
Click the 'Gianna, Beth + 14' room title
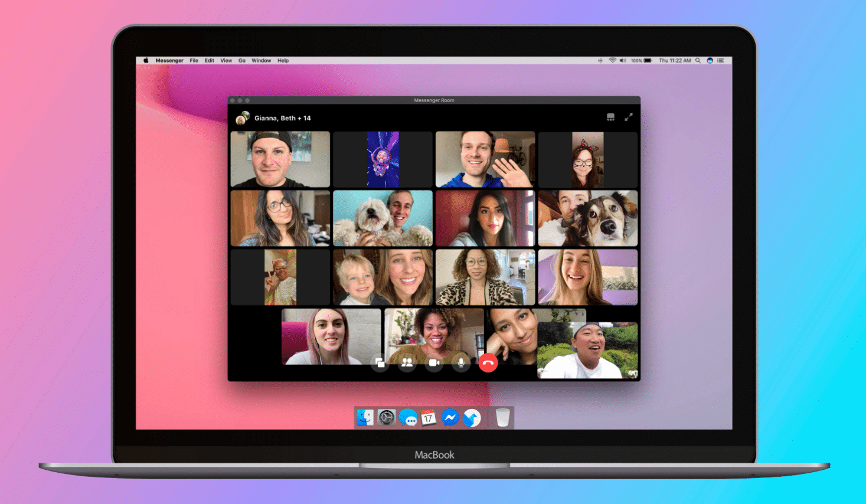tap(283, 118)
